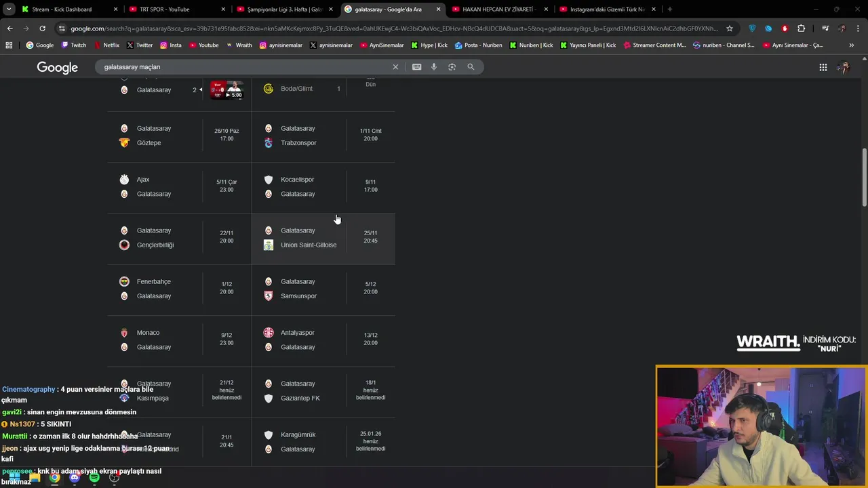Open the Google apps grid

(x=823, y=67)
